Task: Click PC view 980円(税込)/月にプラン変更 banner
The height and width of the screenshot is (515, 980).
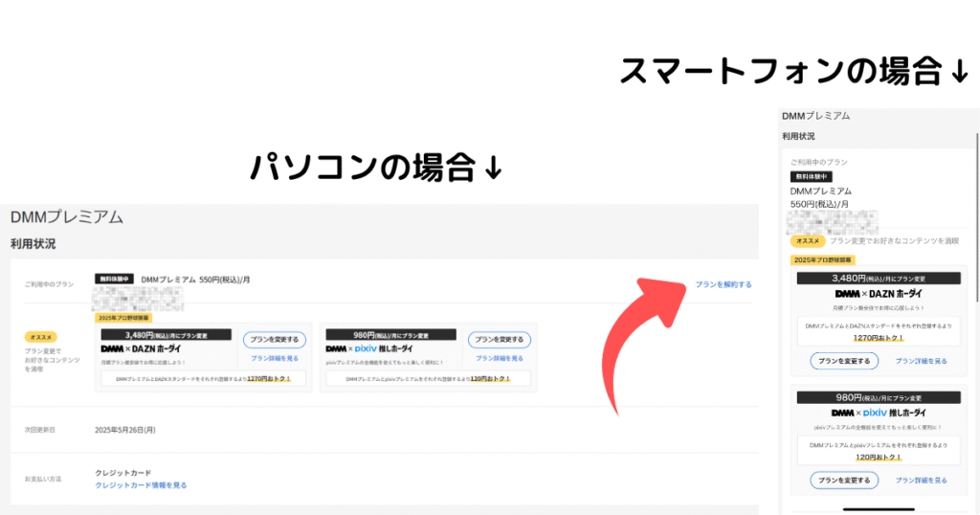Action: pos(390,335)
